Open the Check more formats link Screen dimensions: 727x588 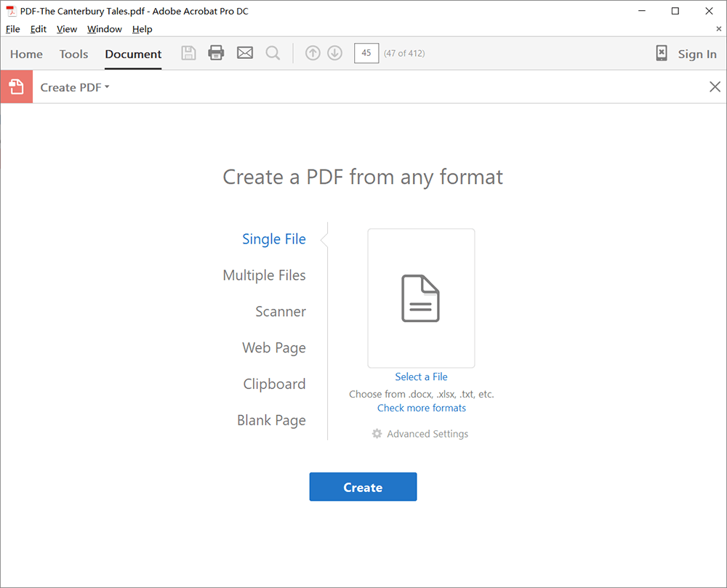coord(422,408)
